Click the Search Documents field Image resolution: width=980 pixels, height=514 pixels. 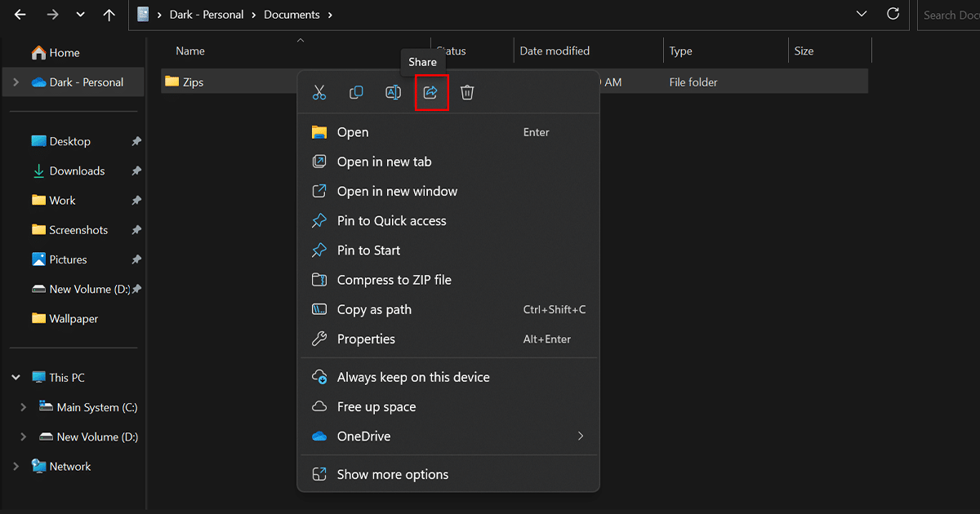[x=950, y=15]
